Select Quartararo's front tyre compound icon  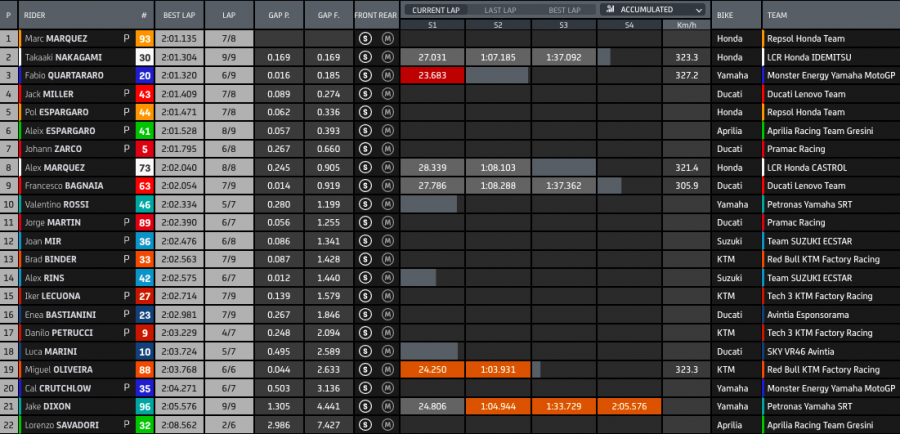(x=366, y=76)
